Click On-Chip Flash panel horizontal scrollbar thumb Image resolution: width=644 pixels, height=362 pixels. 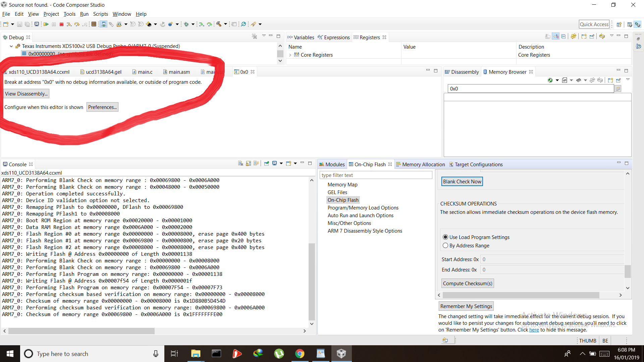click(521, 295)
